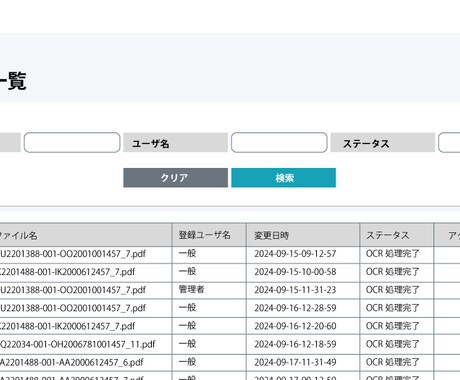Viewport: 460px width, 380px height.
Task: Click OCR 処理完了 in 2024-09-16-12-18-59 row
Action: pyautogui.click(x=392, y=344)
